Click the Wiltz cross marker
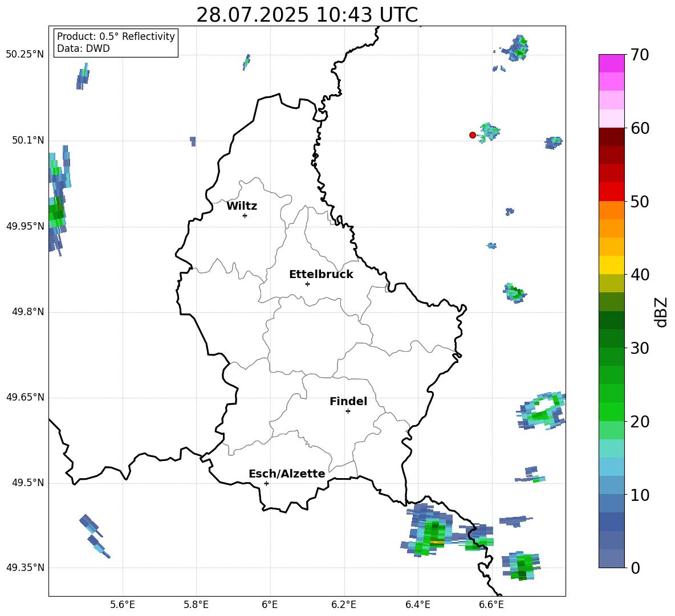Viewport: 675px width, 616px height. [x=245, y=215]
